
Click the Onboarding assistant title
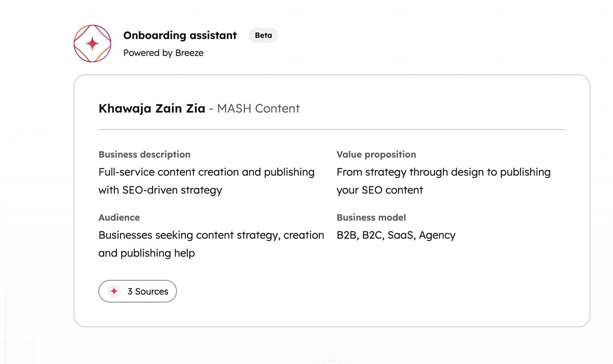click(180, 35)
